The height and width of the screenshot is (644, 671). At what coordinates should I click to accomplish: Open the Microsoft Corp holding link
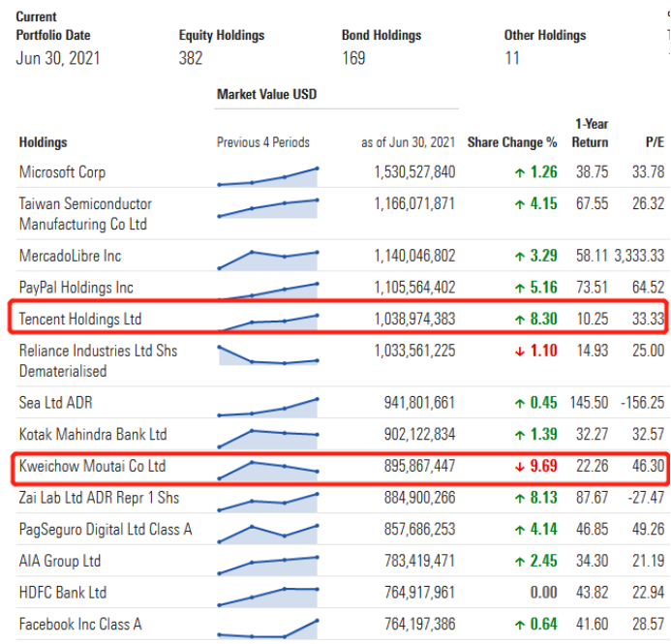coord(63,172)
